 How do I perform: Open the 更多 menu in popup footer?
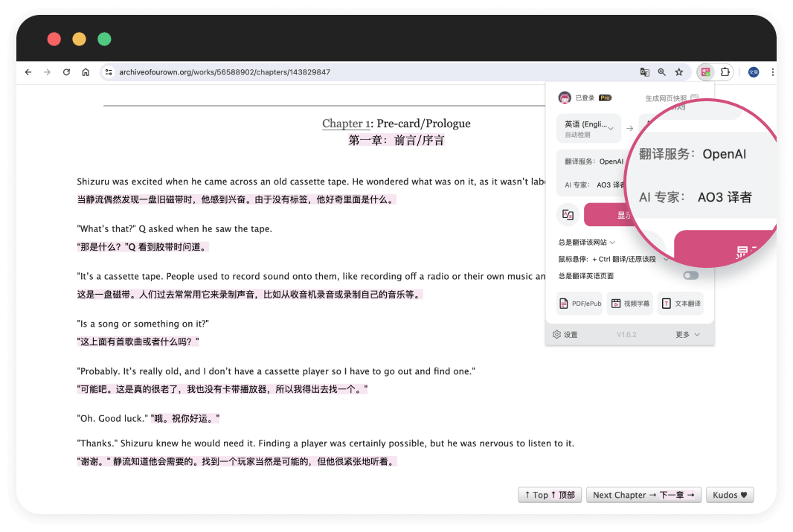pyautogui.click(x=687, y=335)
